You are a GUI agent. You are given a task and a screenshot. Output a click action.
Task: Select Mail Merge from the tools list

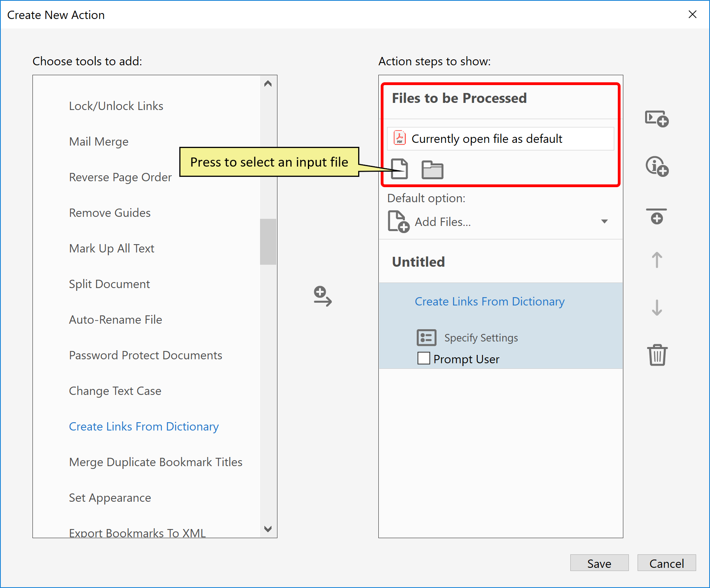point(99,141)
